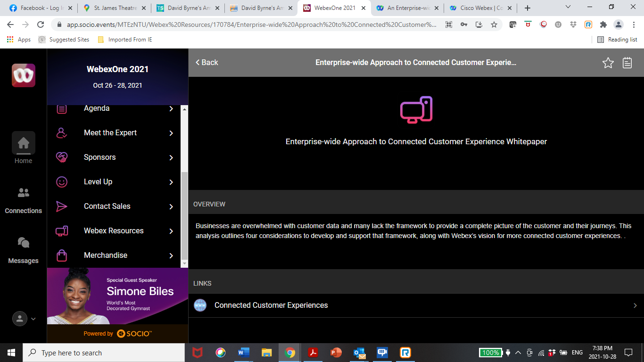Open the Meet the Expert menu item
Image resolution: width=644 pixels, height=362 pixels.
coord(114,133)
